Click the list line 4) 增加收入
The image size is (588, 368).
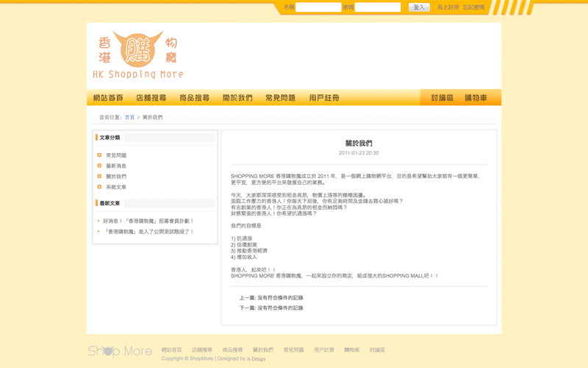pyautogui.click(x=244, y=257)
